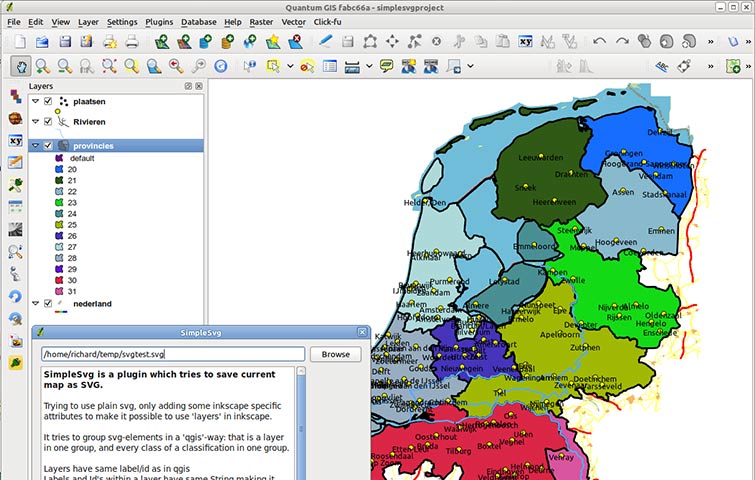Select the default class in provincies legend
755x480 pixels.
tap(82, 158)
